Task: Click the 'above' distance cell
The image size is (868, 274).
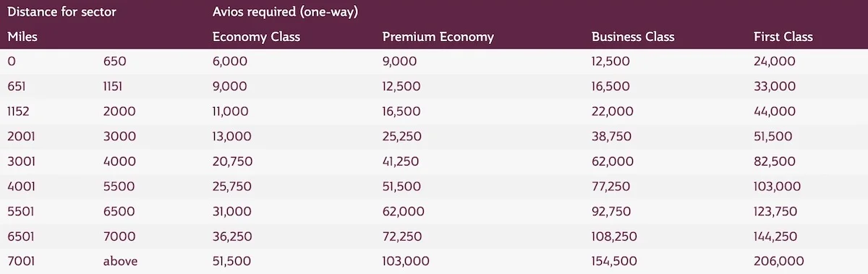Action: [x=120, y=262]
